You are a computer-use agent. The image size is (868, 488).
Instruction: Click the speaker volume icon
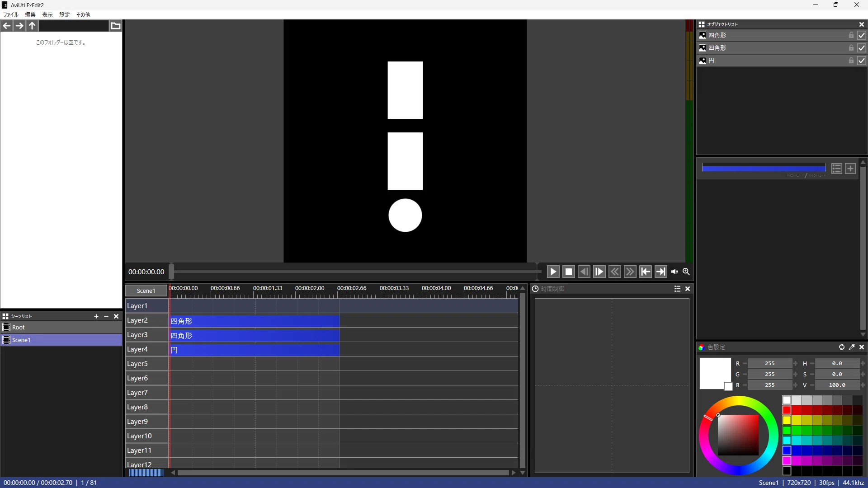[675, 272]
